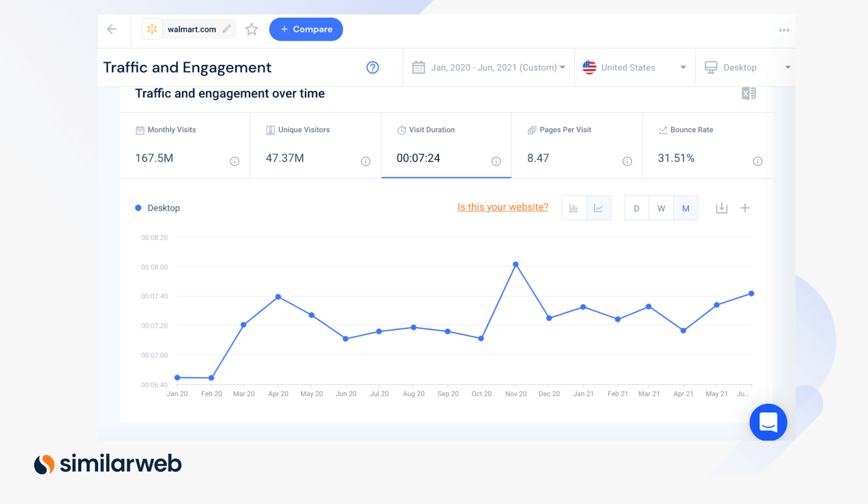Click the desktop monitor icon
The width and height of the screenshot is (868, 504).
pos(711,68)
